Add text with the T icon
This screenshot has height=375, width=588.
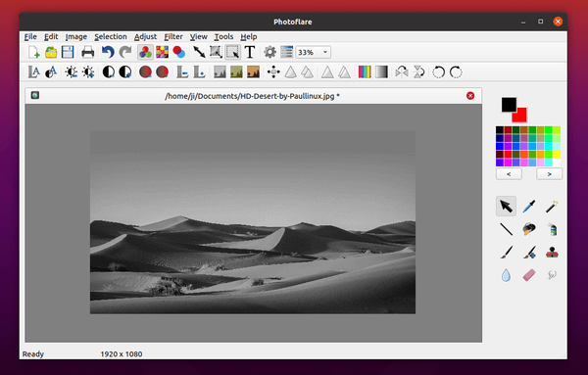(x=250, y=52)
